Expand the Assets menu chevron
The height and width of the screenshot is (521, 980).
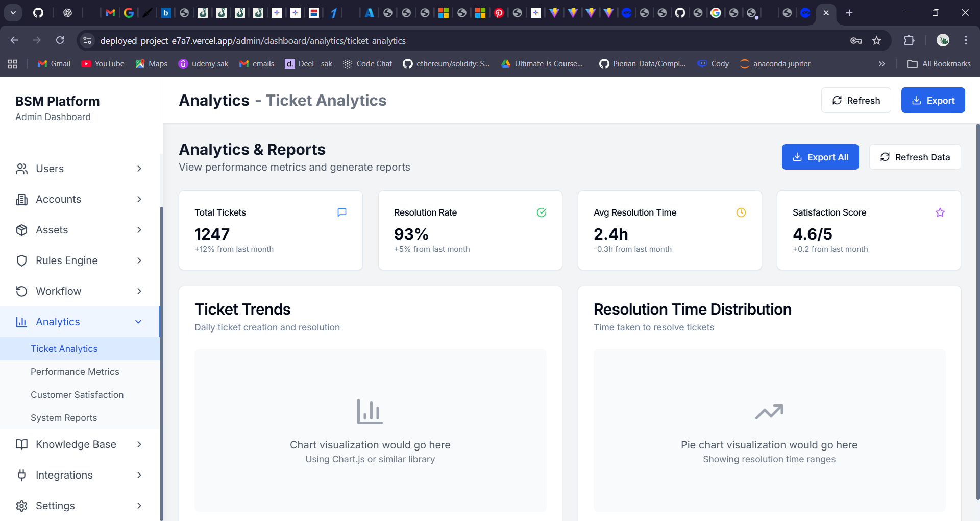(x=139, y=230)
